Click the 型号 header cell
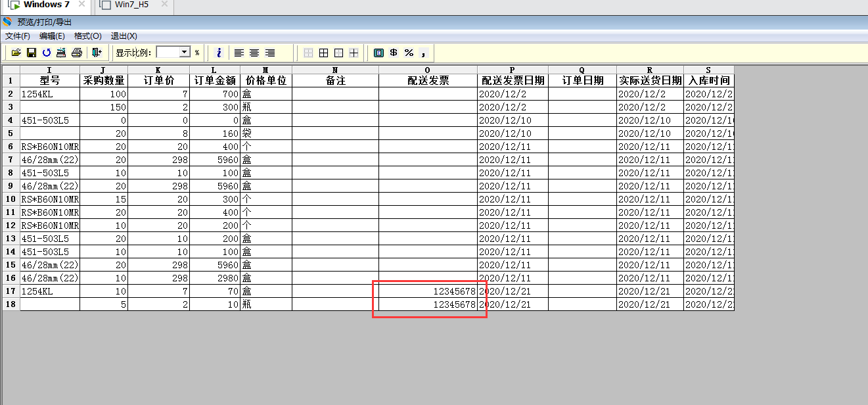868x405 pixels. point(50,80)
